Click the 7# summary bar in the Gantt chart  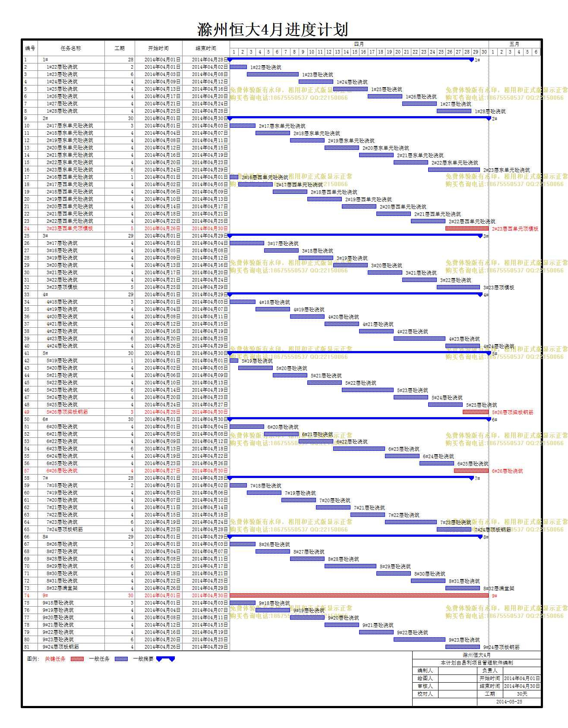point(350,478)
